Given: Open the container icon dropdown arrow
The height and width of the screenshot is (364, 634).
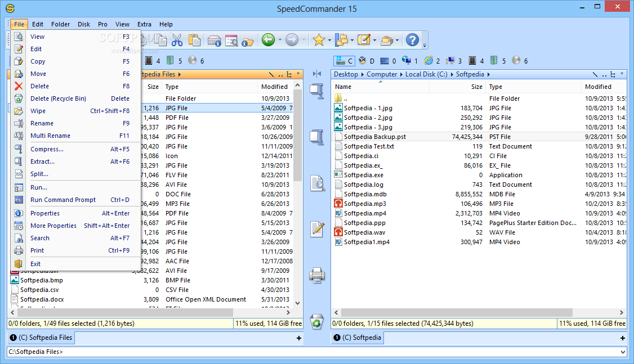Looking at the screenshot, I should (398, 40).
